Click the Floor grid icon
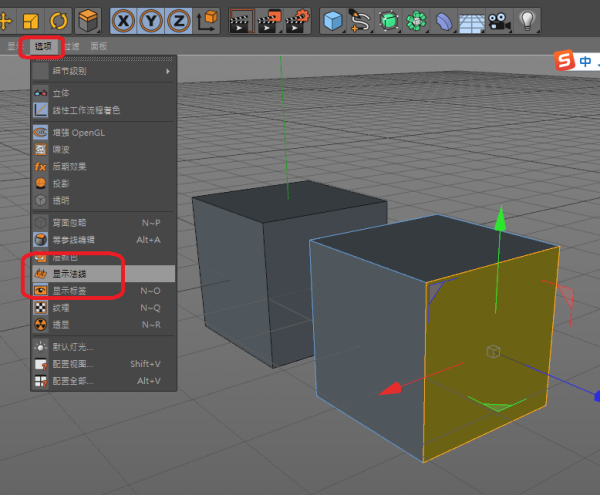600x495 pixels. coord(470,19)
